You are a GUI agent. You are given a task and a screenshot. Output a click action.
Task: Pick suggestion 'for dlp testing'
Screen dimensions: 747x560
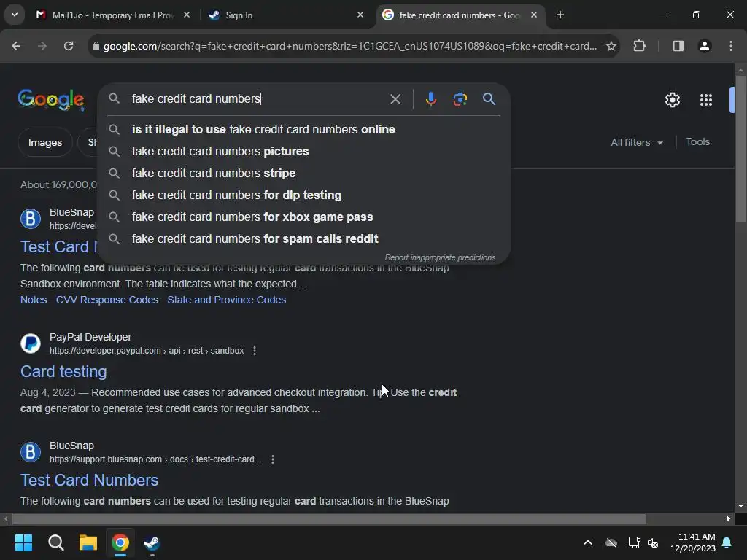pos(304,195)
